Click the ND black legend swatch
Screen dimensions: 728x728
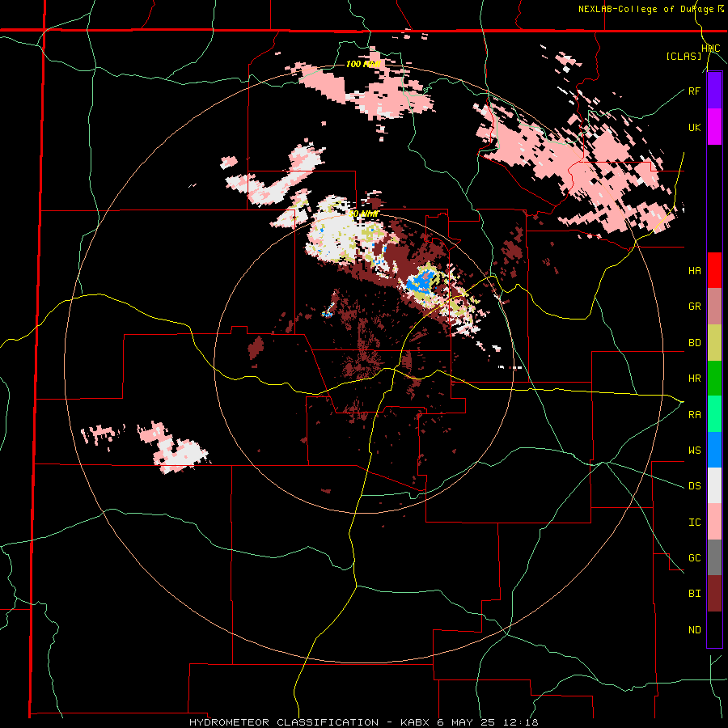coord(714,629)
